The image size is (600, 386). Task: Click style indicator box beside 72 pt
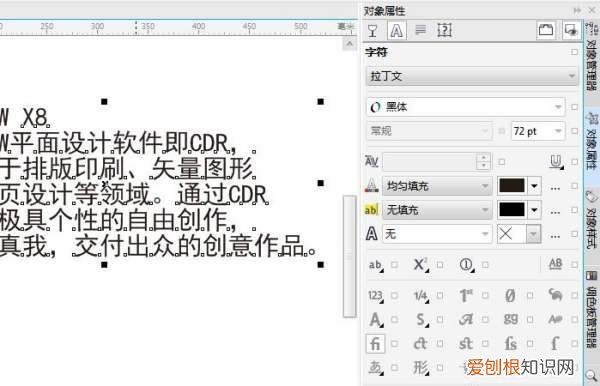pos(574,131)
